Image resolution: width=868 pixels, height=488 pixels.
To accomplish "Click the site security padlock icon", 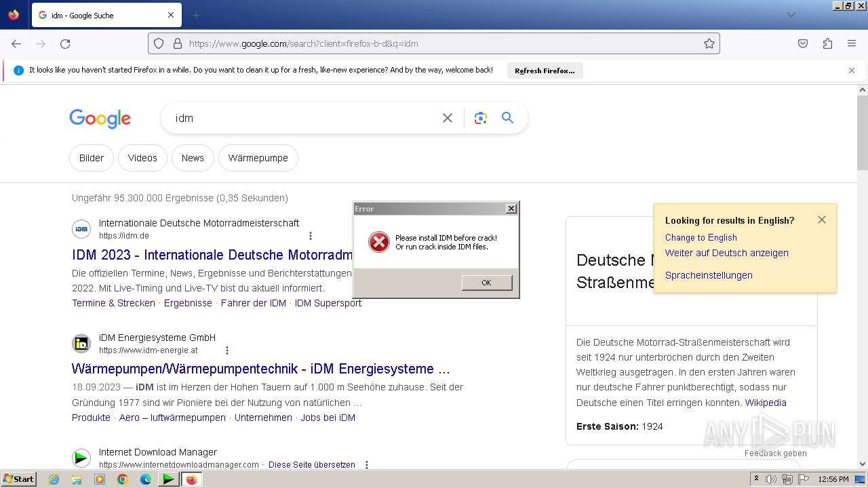I will click(178, 43).
